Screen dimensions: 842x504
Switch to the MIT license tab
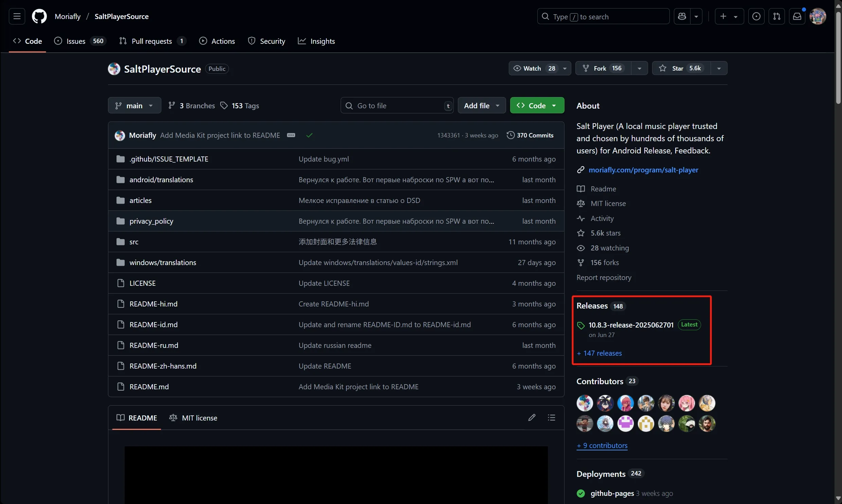193,418
